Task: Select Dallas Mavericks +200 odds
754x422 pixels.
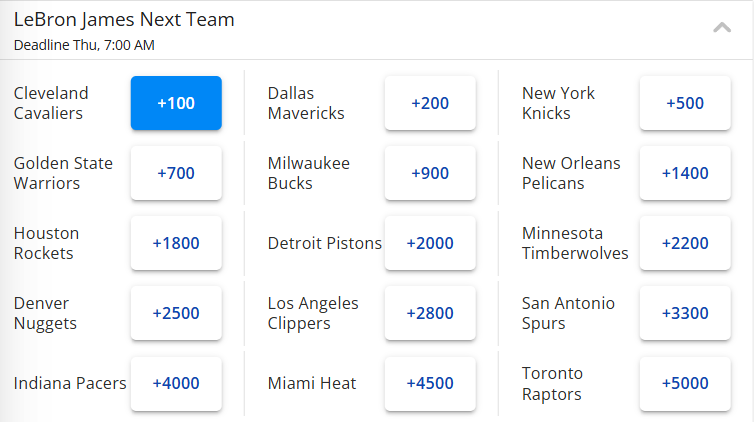Action: 430,103
